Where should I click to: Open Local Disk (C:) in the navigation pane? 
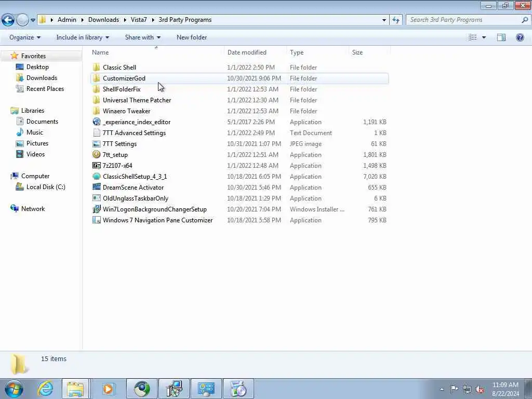pos(46,187)
